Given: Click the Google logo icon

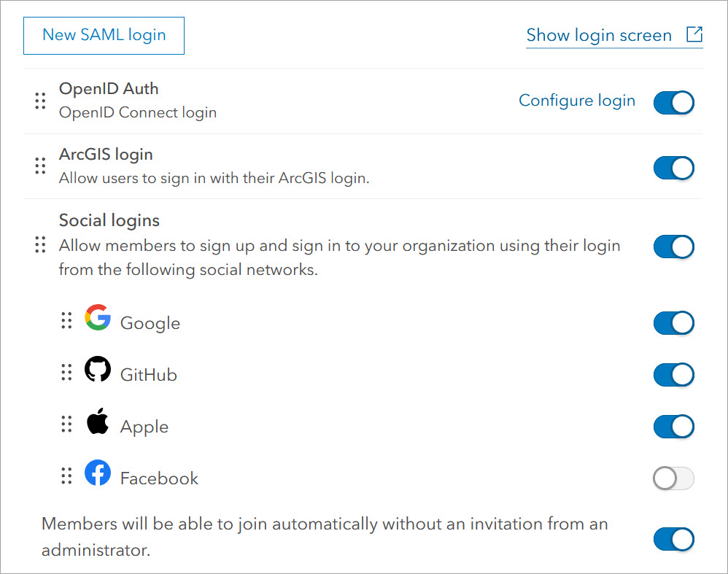Looking at the screenshot, I should (x=98, y=318).
